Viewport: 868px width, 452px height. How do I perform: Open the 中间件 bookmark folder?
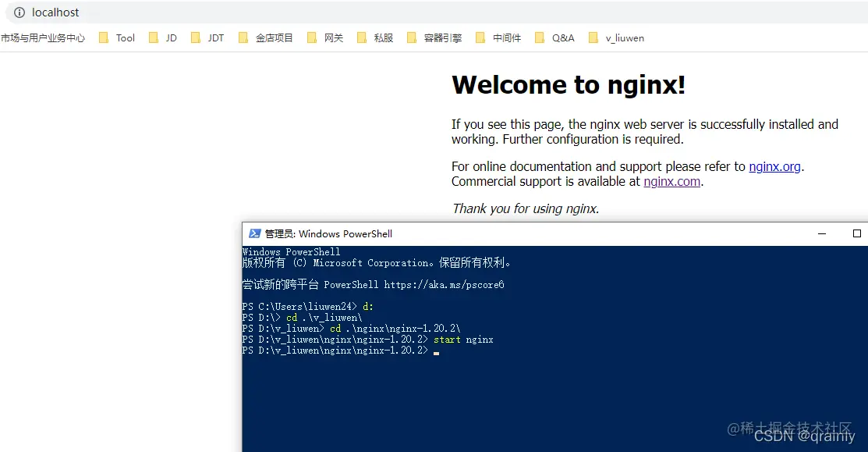[x=498, y=37]
